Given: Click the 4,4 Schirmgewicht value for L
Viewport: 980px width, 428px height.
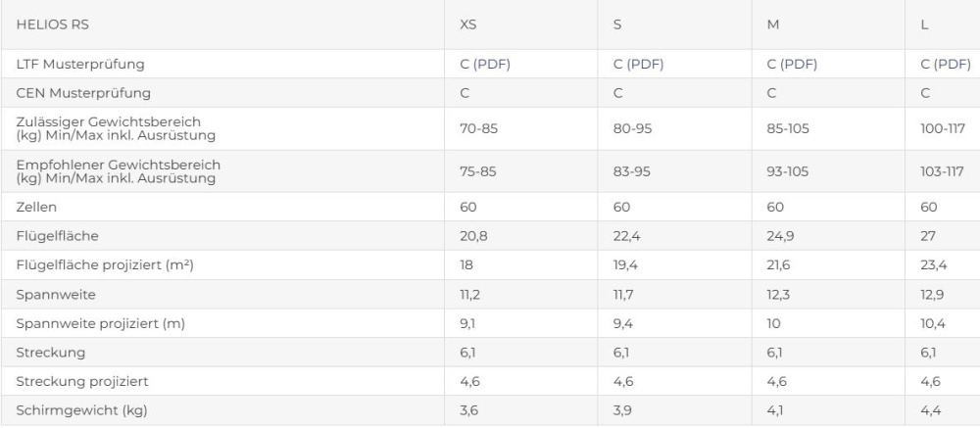Looking at the screenshot, I should click(931, 410).
